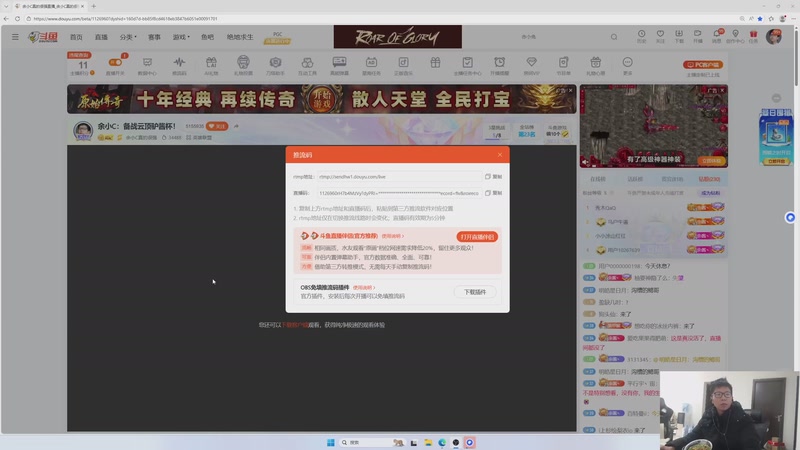800x450 pixels.
Task: Click the download client link below the dialog
Action: (296, 324)
